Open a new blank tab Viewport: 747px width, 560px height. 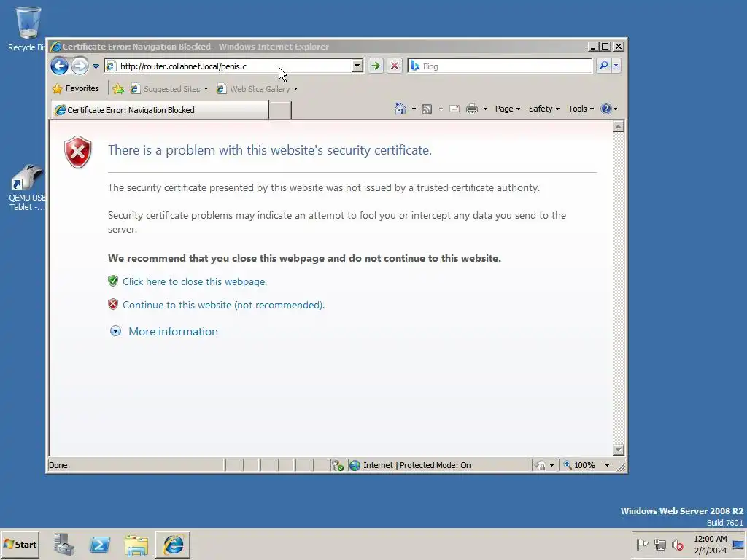280,110
